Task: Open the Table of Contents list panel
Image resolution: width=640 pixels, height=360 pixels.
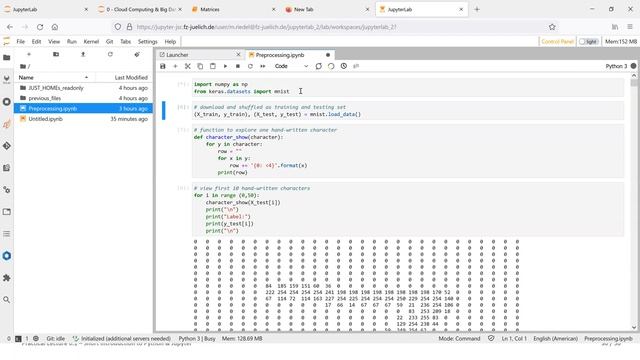Action: (7, 234)
